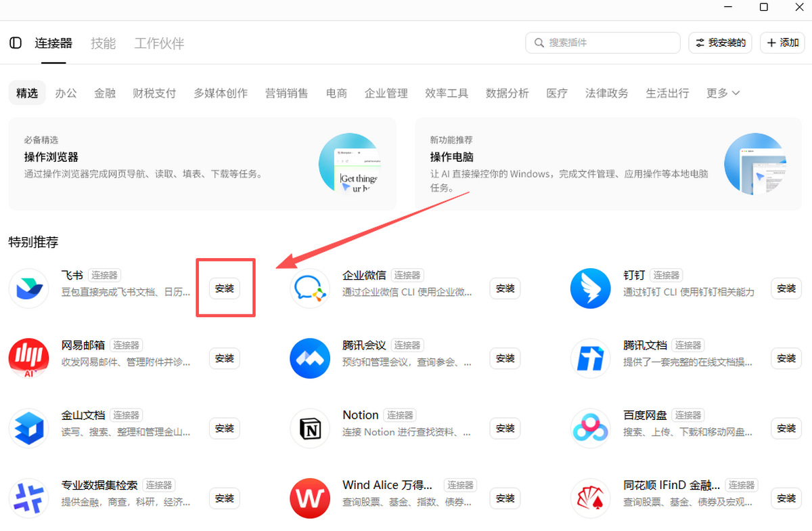Select the 办公 category tab
Image resolution: width=812 pixels, height=531 pixels.
tap(66, 93)
